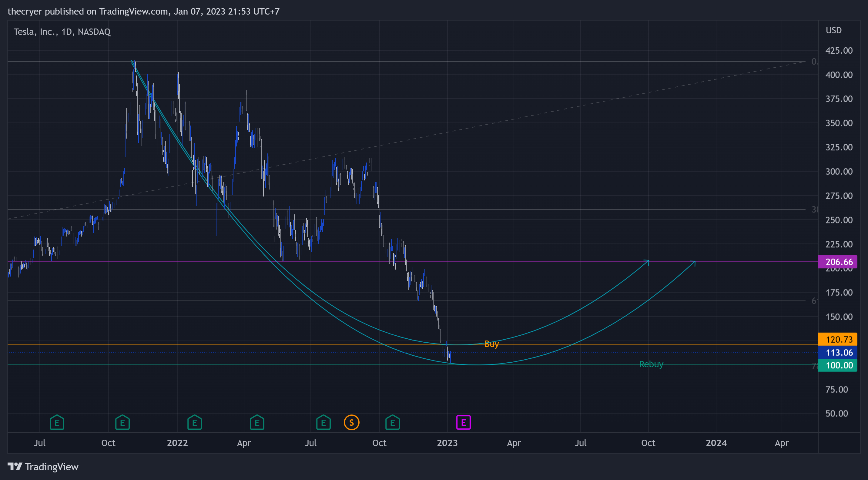Click the 2022 time axis label
868x480 pixels.
click(x=177, y=443)
